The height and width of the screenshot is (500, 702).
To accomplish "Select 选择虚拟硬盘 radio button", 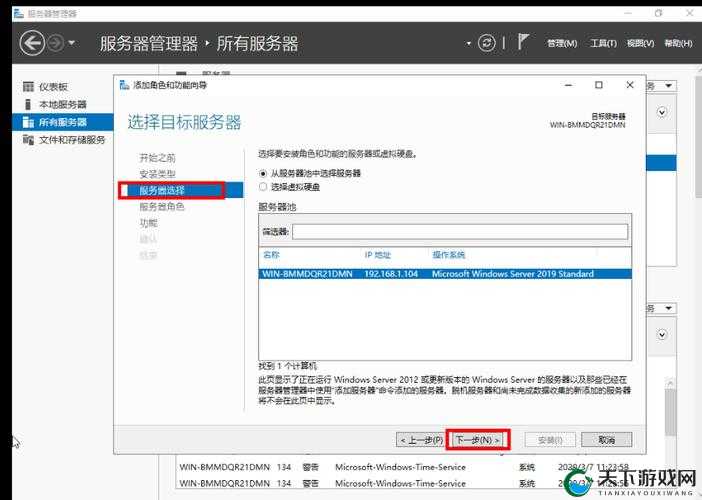I will [263, 187].
